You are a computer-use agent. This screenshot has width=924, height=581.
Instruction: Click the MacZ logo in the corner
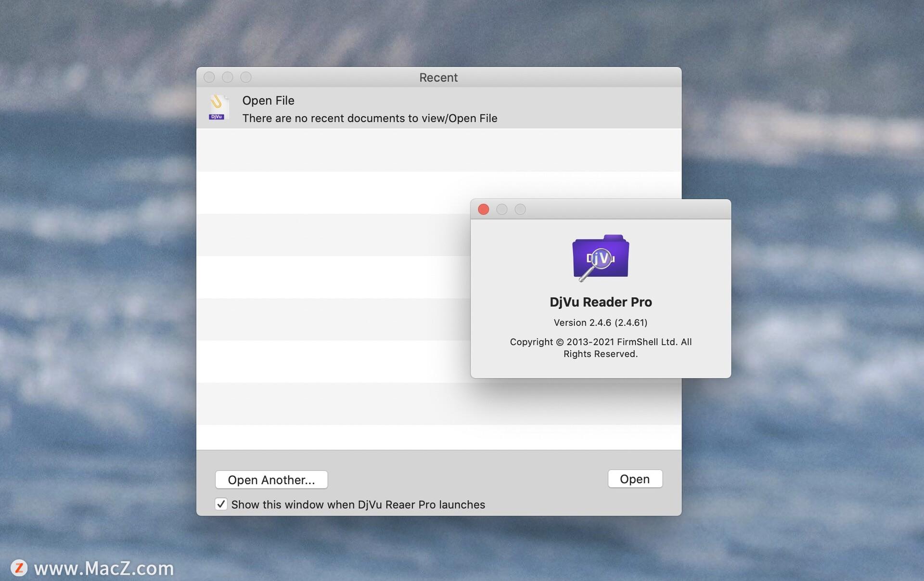click(x=19, y=568)
